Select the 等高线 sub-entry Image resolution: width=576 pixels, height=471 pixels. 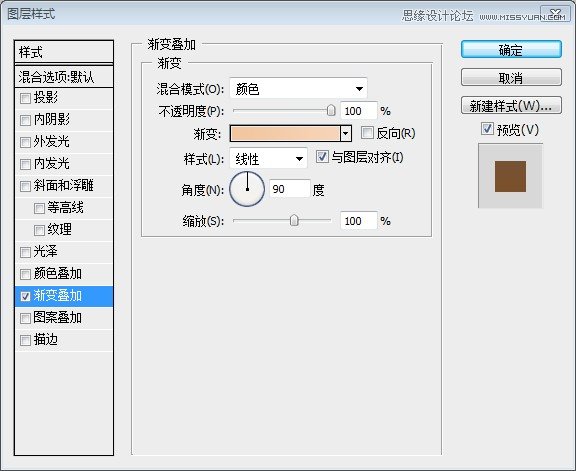[x=64, y=208]
